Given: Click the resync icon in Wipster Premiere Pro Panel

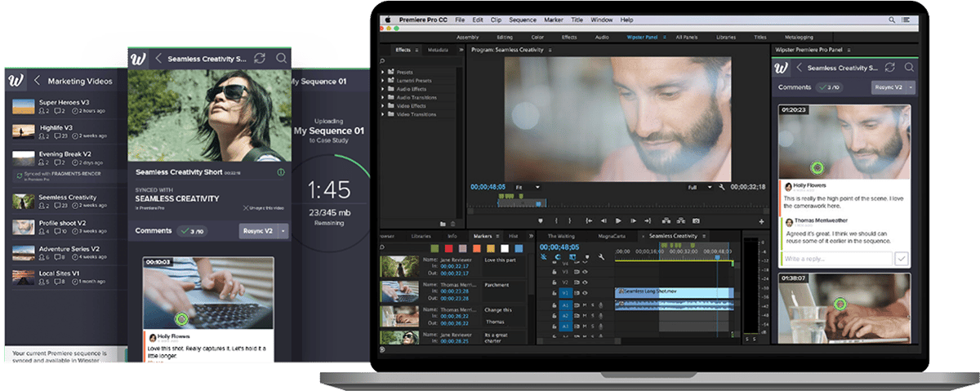Looking at the screenshot, I should (x=890, y=68).
